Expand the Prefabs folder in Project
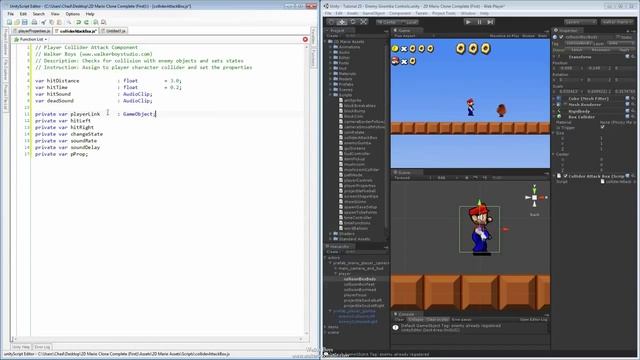 click(x=330, y=84)
